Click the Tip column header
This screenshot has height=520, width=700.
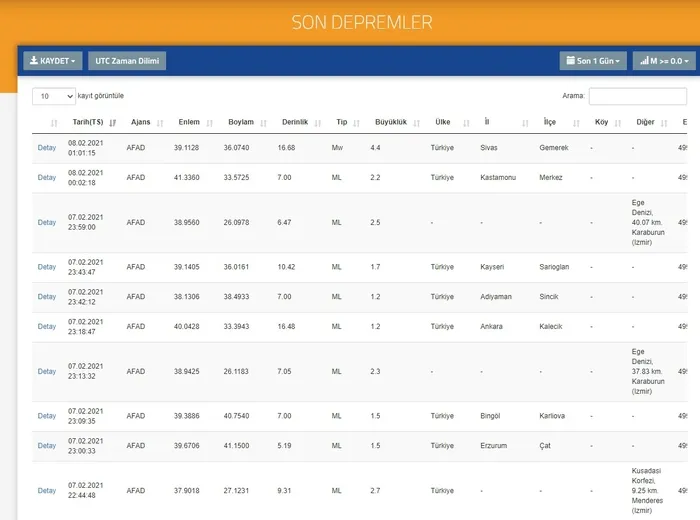pos(341,122)
